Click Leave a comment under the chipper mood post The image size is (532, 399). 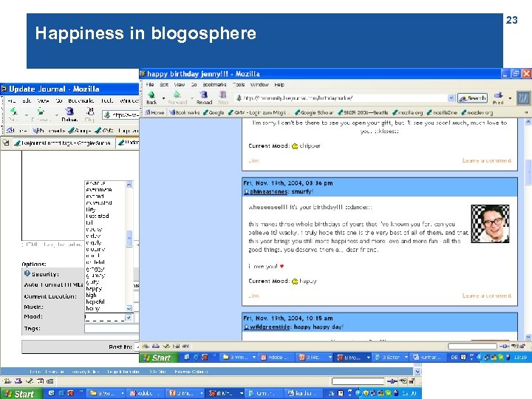click(x=487, y=160)
